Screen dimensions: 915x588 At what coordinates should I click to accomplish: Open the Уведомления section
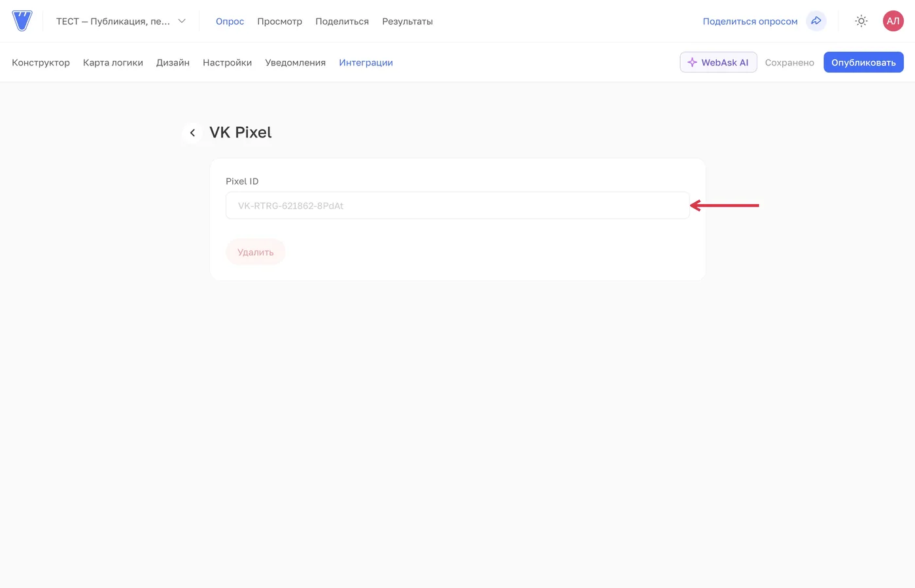click(x=295, y=63)
